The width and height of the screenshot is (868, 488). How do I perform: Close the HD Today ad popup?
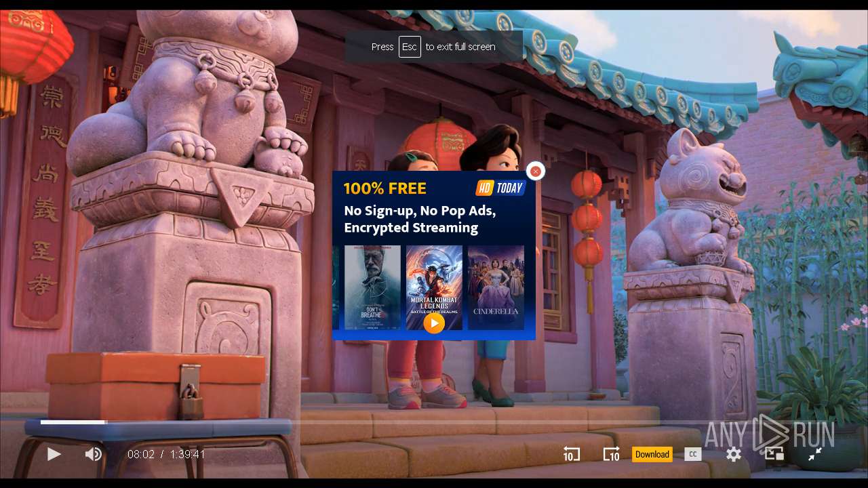point(536,171)
